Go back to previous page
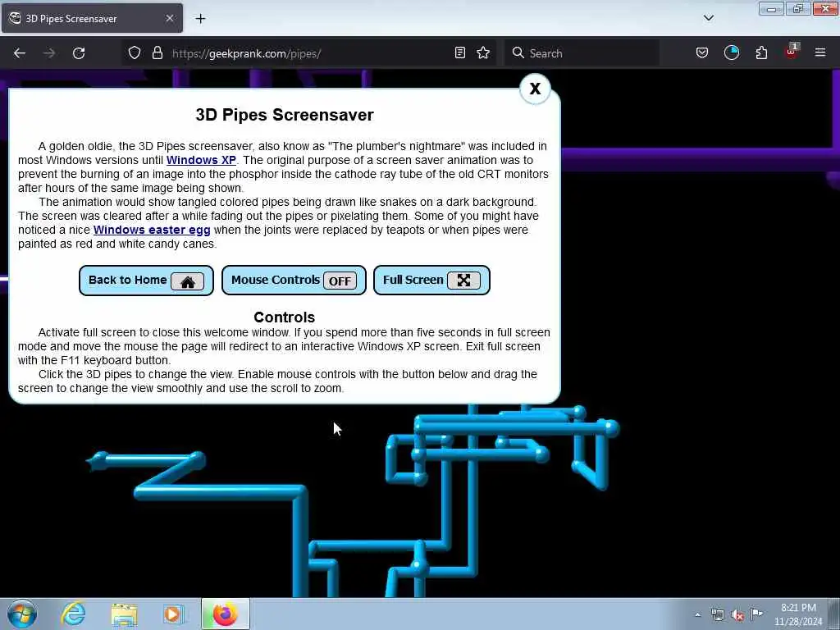Viewport: 840px width, 630px height. 20,53
